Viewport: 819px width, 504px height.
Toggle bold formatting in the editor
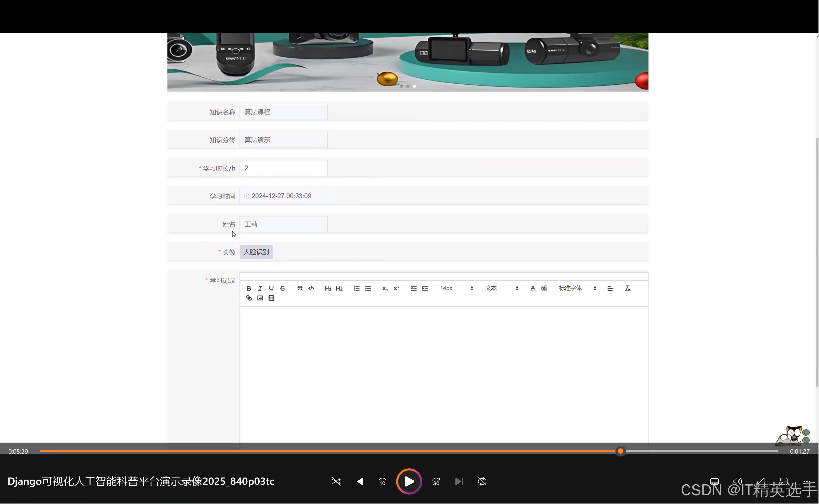(249, 288)
